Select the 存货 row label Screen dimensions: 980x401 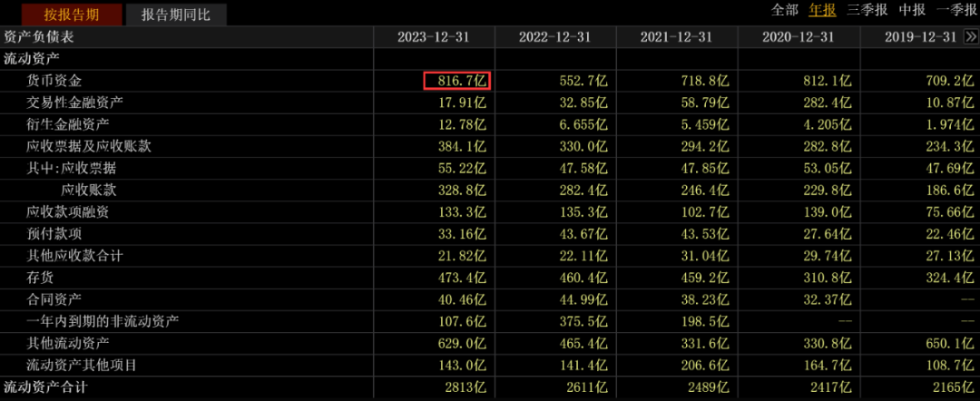click(40, 278)
